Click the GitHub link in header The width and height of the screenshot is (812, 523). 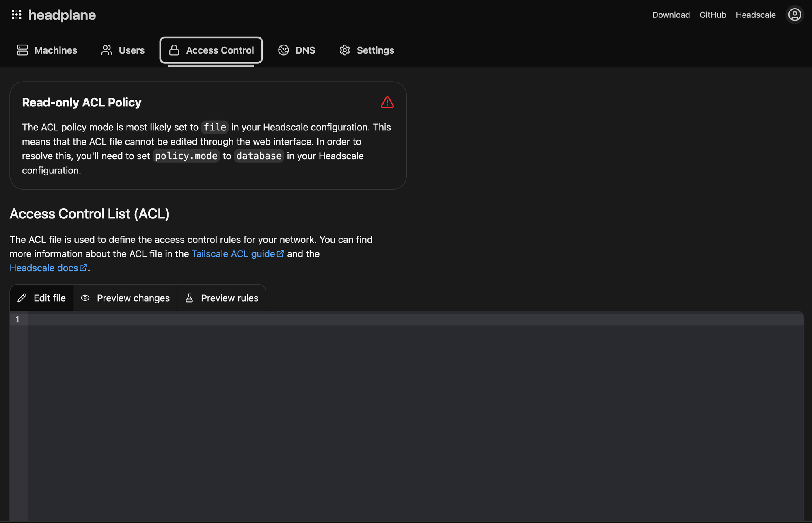(x=713, y=15)
